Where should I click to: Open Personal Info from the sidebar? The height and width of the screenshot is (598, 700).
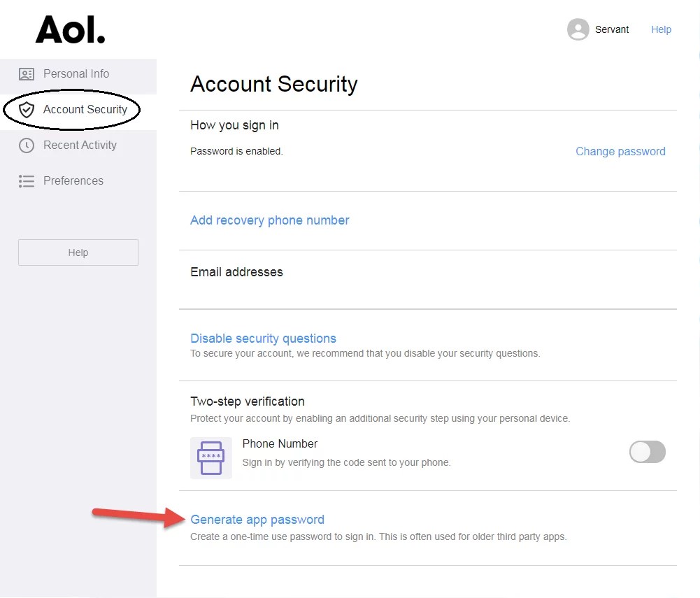tap(76, 73)
